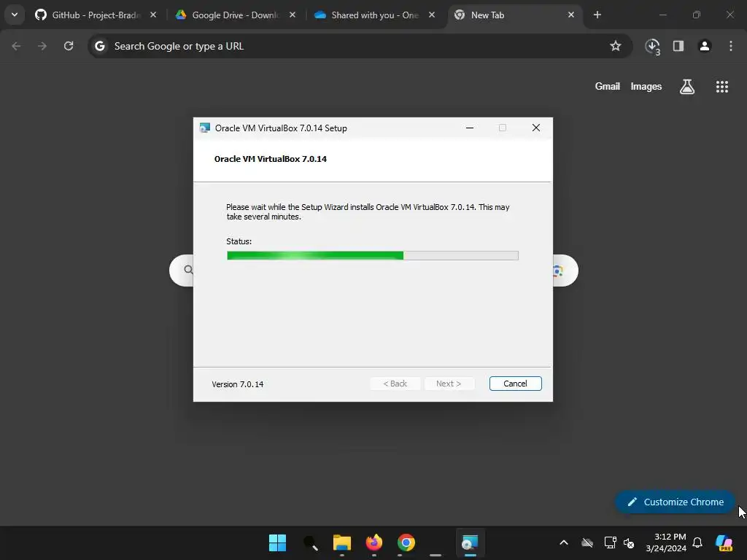Close the New Tab tab

click(571, 15)
